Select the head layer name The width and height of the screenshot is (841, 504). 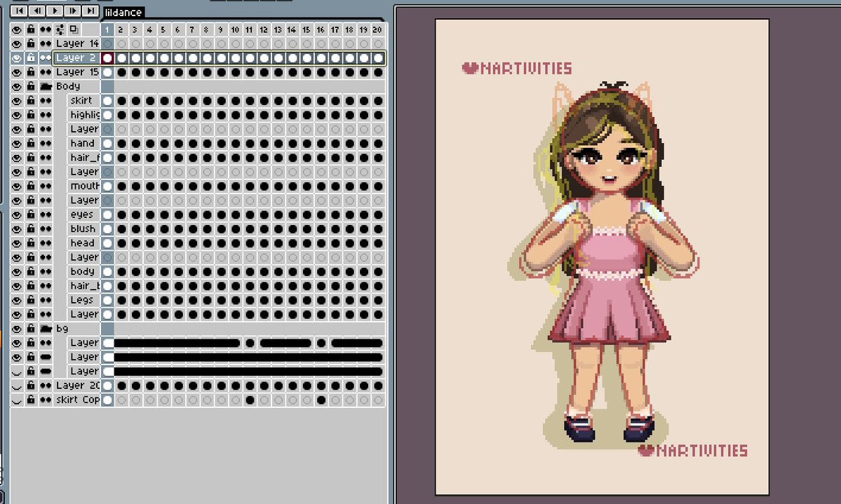[84, 243]
